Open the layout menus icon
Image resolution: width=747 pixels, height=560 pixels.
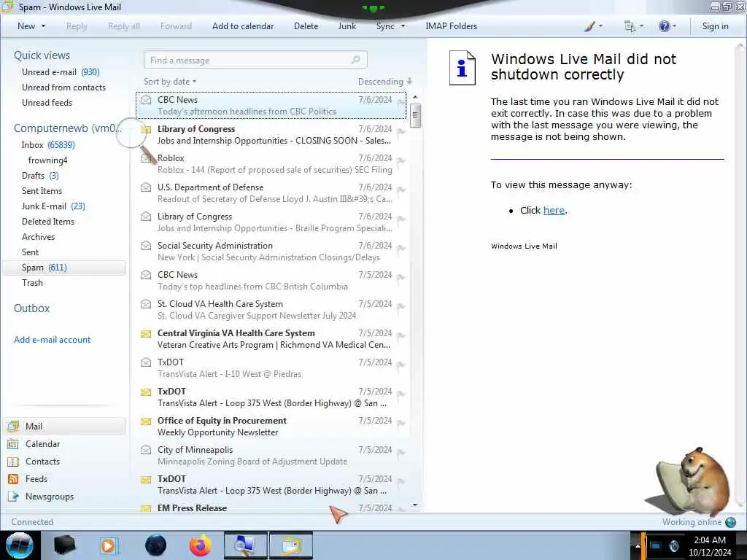pos(630,26)
